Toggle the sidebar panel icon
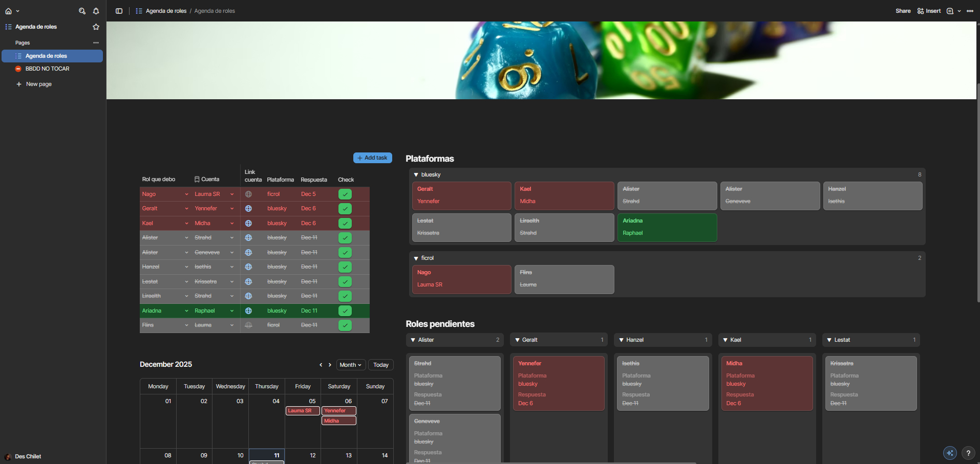The height and width of the screenshot is (464, 980). 119,11
